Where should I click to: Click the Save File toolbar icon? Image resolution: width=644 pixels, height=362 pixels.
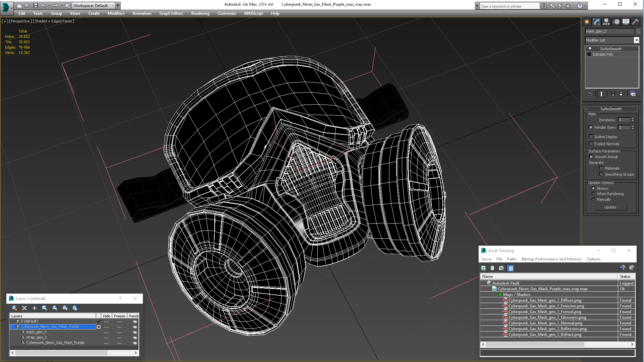[x=35, y=5]
